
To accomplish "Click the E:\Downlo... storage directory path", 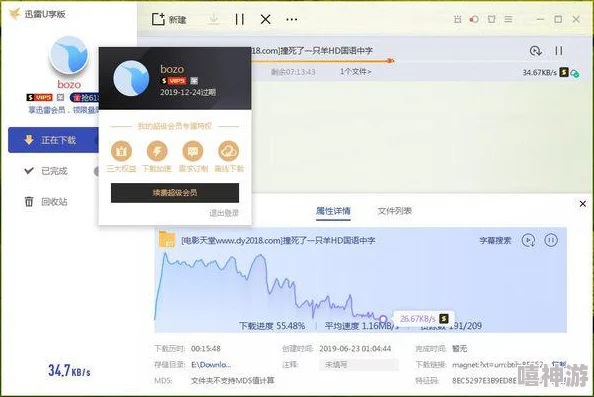I will [x=211, y=364].
